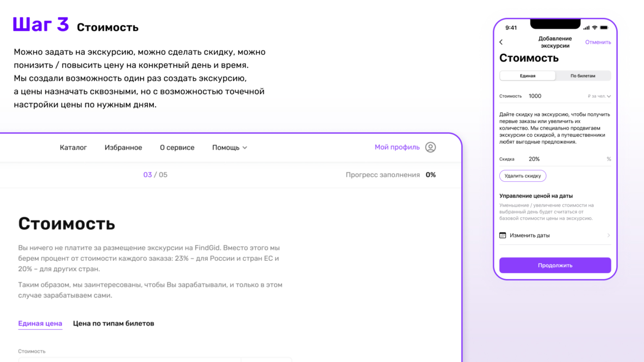Select the Единая цена tab
Viewport: 644px width, 362px height.
pyautogui.click(x=40, y=323)
